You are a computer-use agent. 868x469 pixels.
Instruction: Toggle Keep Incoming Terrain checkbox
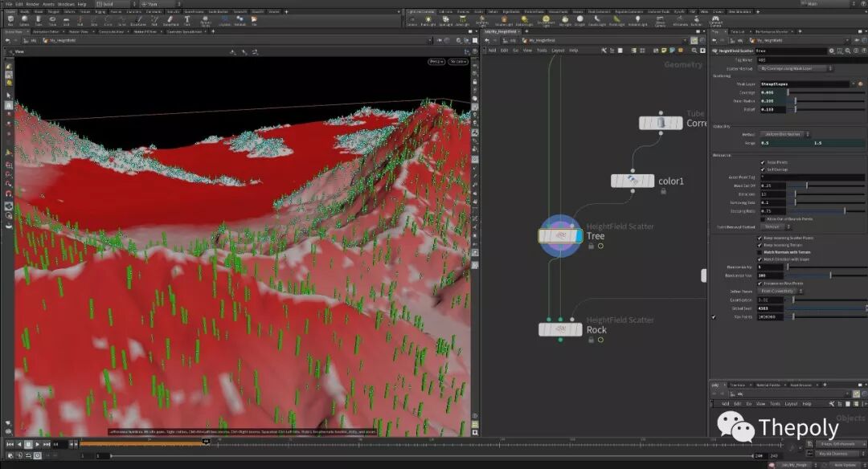[x=760, y=245]
